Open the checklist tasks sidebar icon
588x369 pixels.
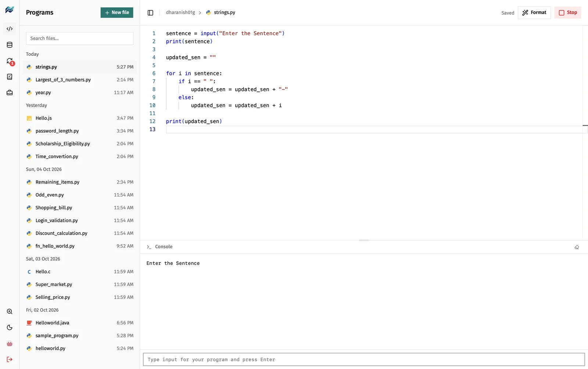10,77
